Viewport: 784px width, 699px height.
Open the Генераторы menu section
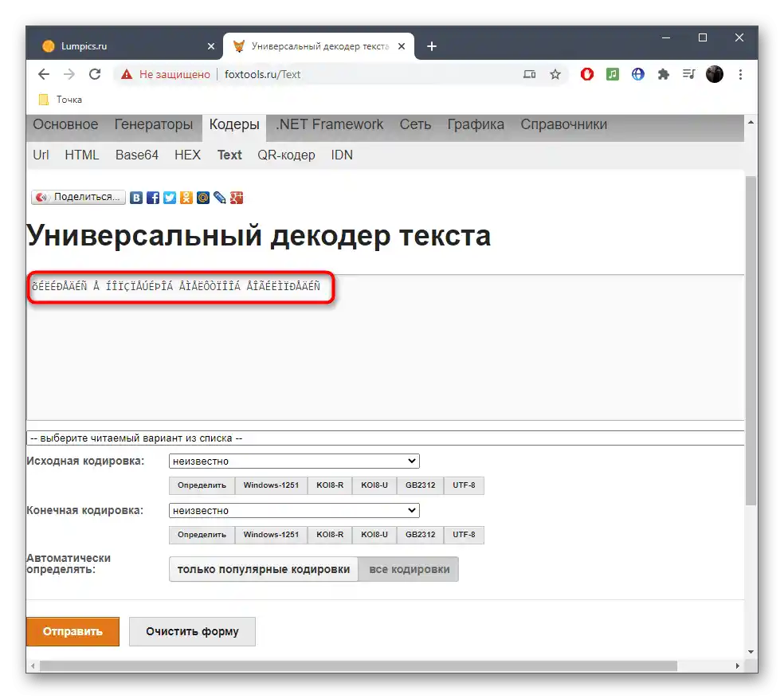[154, 124]
